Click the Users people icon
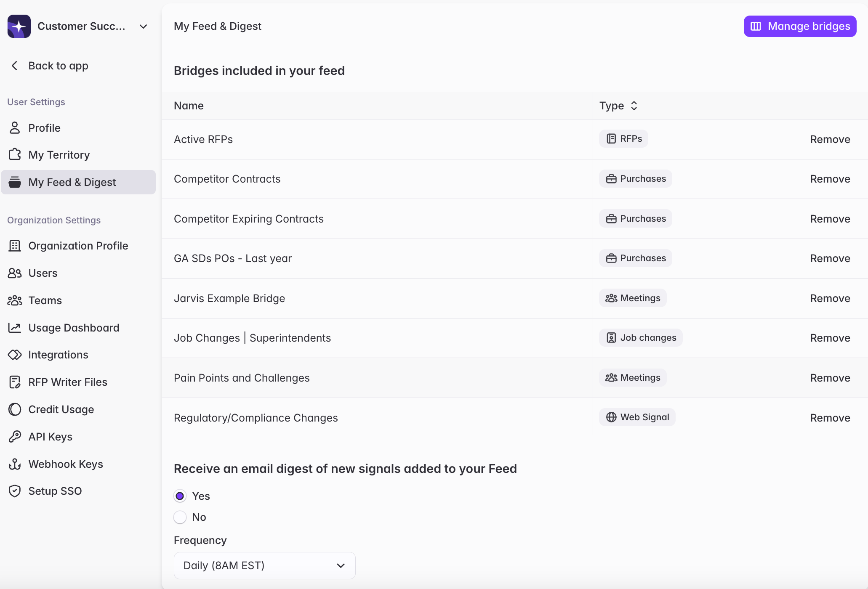 [15, 273]
